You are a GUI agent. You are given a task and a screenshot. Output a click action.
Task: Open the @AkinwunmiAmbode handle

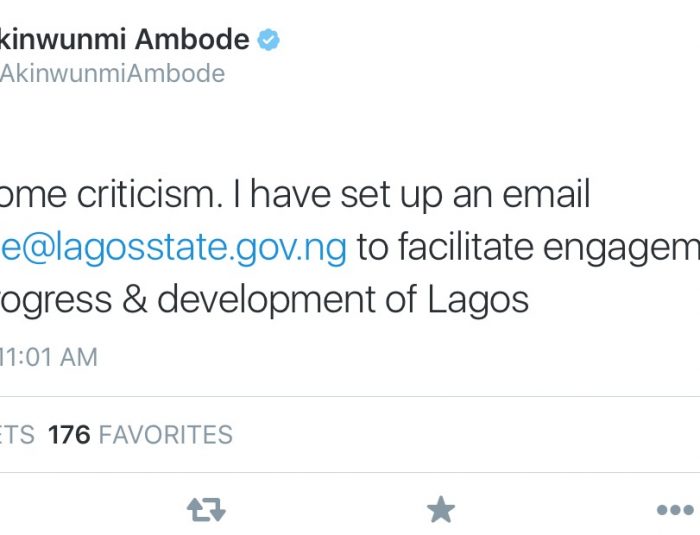pos(112,74)
